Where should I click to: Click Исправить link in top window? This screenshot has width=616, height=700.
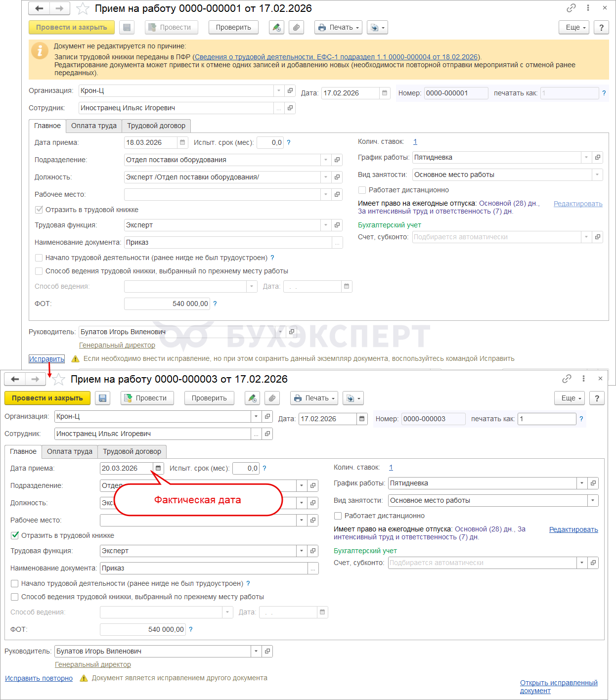point(46,359)
